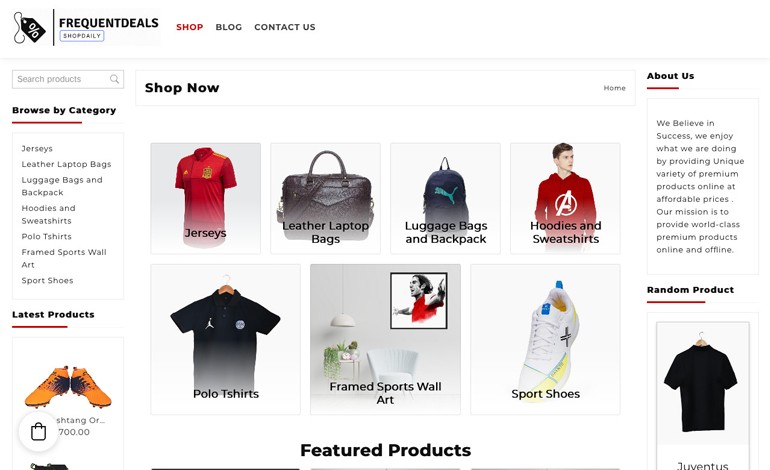
Task: Open the Polo Tshirts category tile
Action: 225,339
